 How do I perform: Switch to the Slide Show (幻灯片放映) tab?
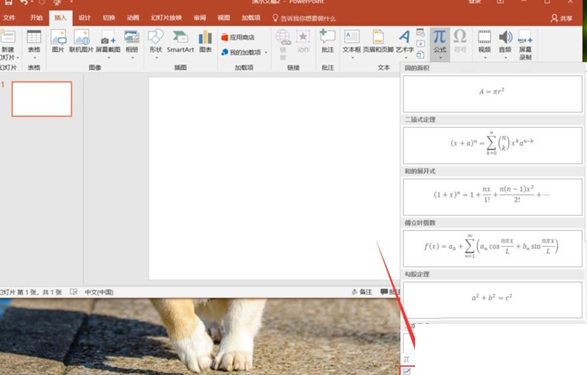point(166,18)
